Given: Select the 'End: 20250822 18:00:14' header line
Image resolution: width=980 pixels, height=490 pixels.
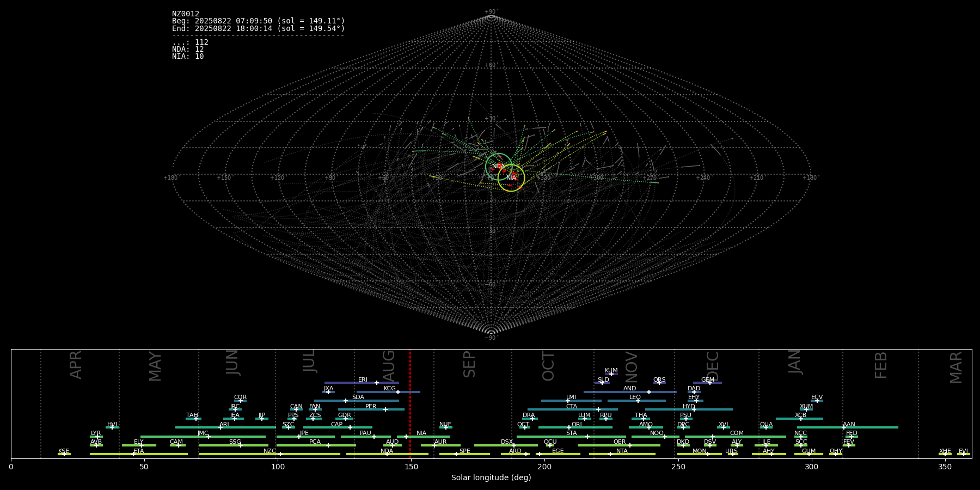Looking at the screenshot, I should click(x=259, y=28).
